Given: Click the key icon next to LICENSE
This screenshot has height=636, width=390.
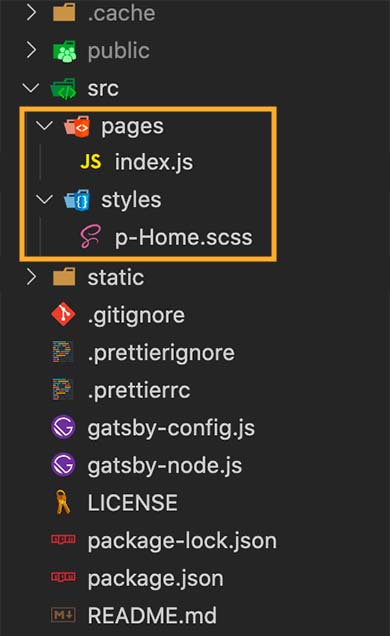Looking at the screenshot, I should [63, 502].
